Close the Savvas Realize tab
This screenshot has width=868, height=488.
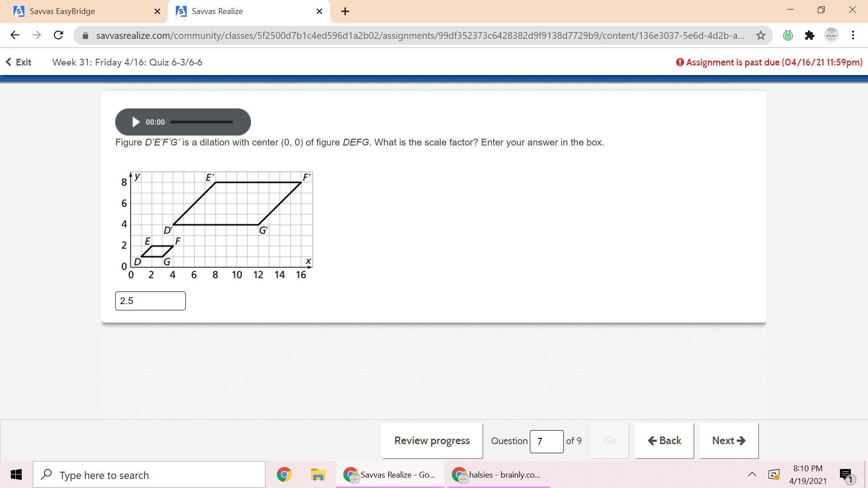[x=319, y=11]
